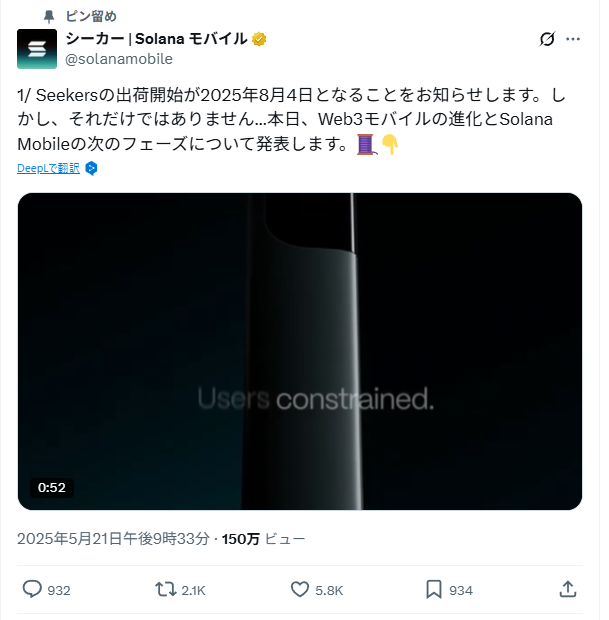Click the 150万 ビュー view count

(x=263, y=539)
